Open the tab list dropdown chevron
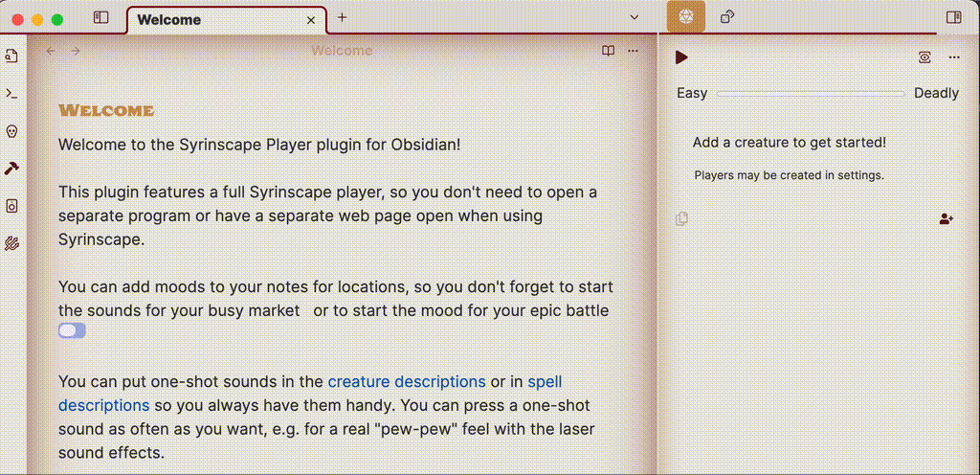The width and height of the screenshot is (980, 475). tap(635, 17)
